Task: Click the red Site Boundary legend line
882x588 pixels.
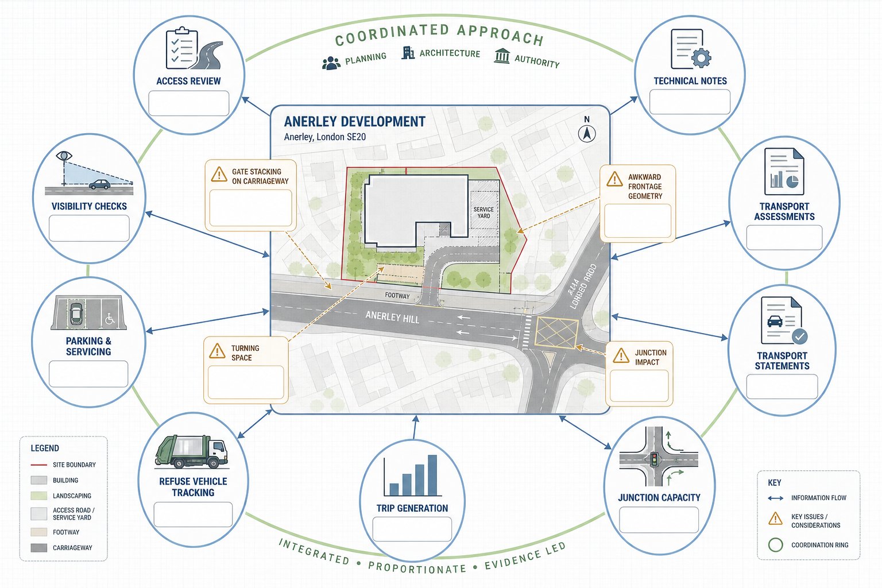Action: 38,465
